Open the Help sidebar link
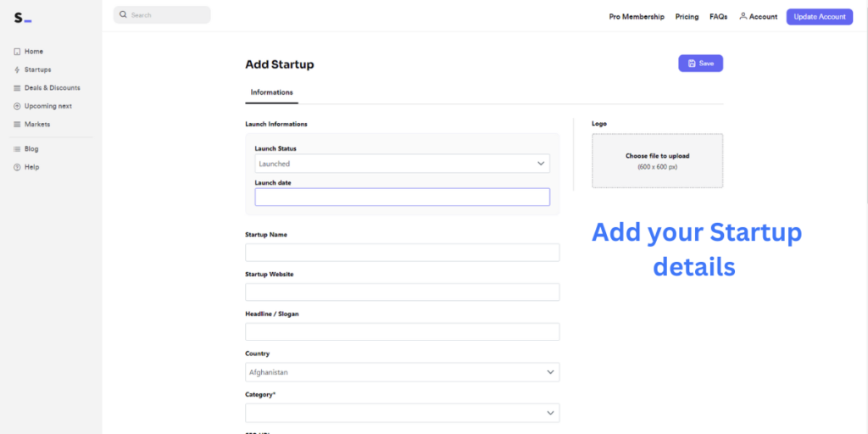 tap(31, 167)
